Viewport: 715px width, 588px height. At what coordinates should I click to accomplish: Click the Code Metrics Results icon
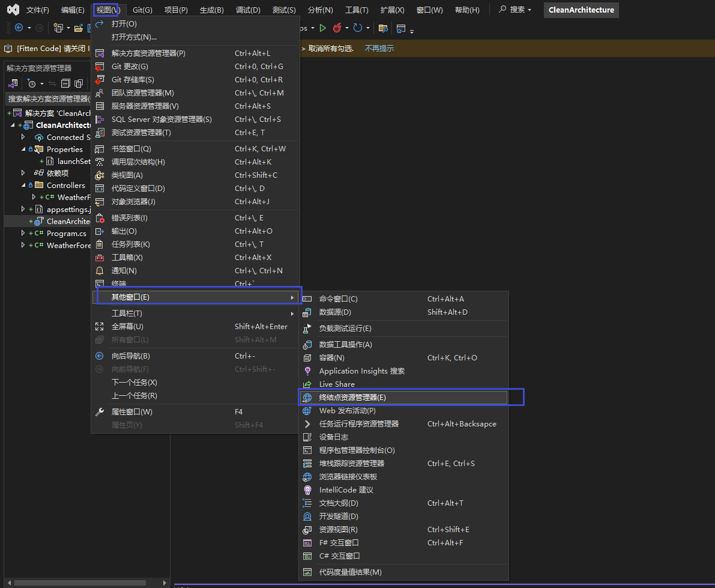pos(307,572)
